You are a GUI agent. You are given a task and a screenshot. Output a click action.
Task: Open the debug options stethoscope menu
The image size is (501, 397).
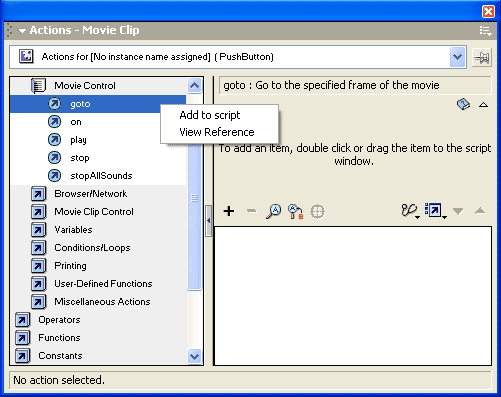[x=410, y=211]
